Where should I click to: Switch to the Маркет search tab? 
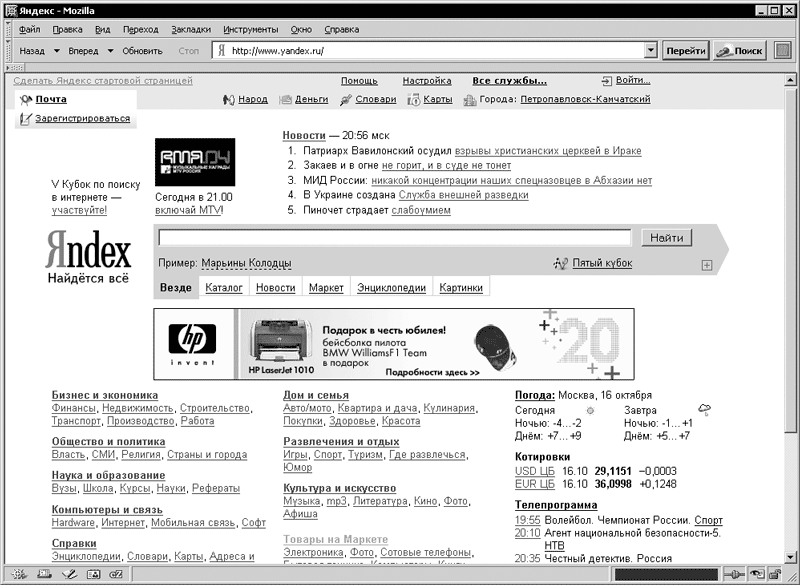coord(326,288)
